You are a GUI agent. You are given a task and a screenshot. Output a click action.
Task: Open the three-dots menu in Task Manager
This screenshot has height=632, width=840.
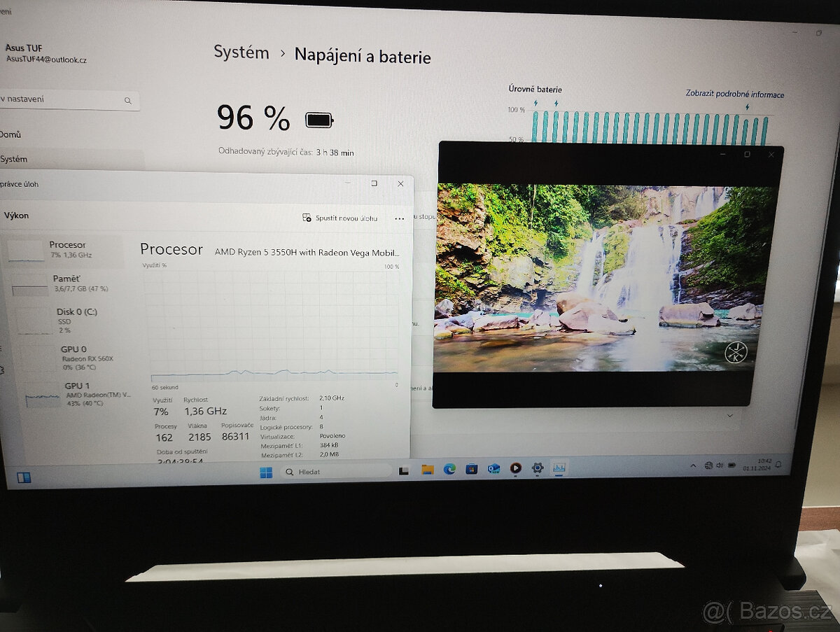click(399, 218)
